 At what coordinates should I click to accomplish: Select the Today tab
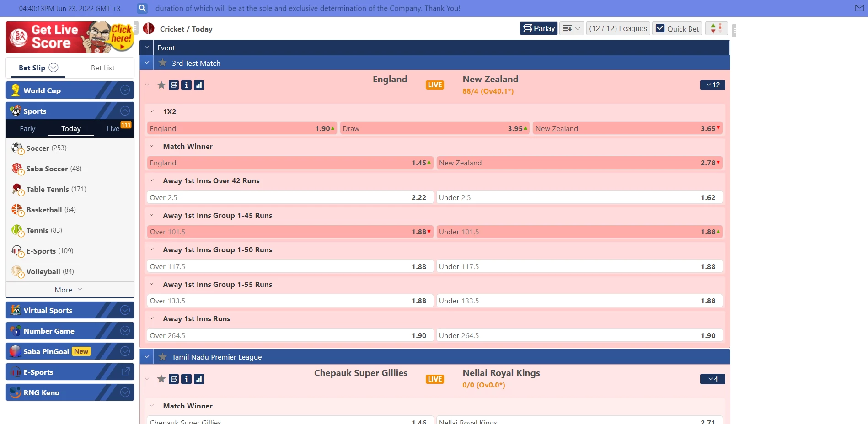click(71, 129)
